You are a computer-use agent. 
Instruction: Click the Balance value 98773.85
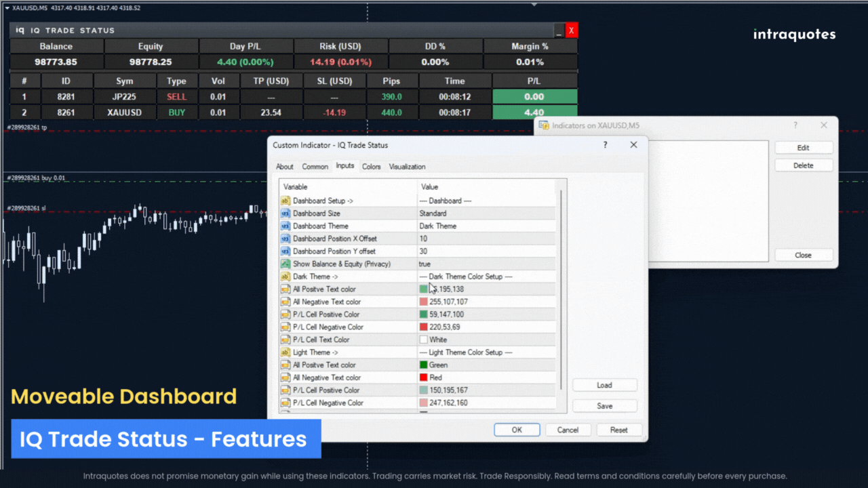coord(56,62)
